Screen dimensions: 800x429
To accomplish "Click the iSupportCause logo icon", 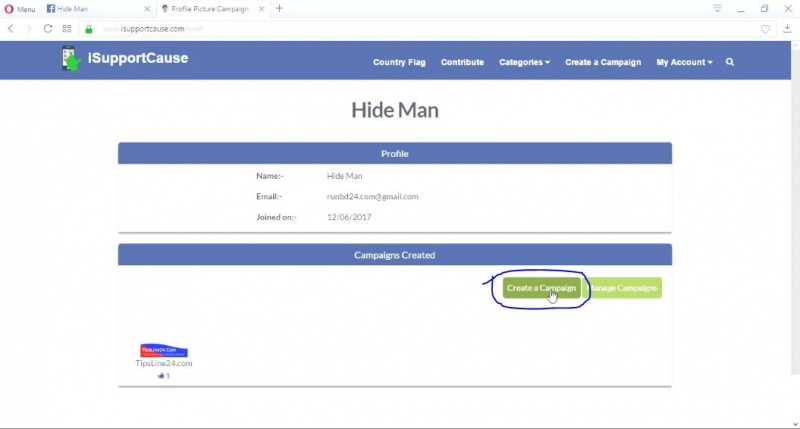I will point(70,58).
